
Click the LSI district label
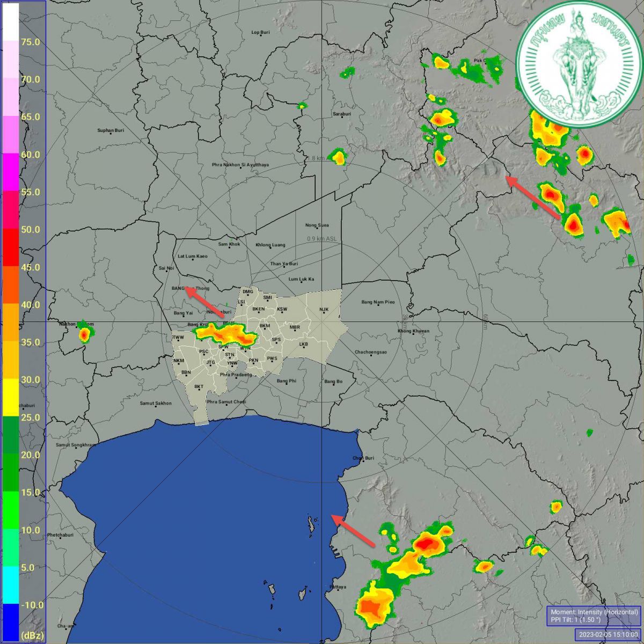pyautogui.click(x=241, y=302)
